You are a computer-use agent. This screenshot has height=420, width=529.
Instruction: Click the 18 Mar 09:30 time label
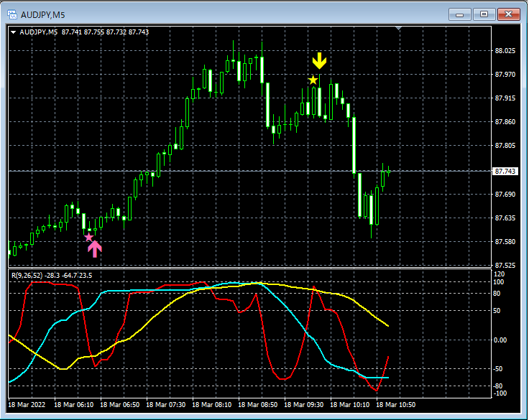303,404
